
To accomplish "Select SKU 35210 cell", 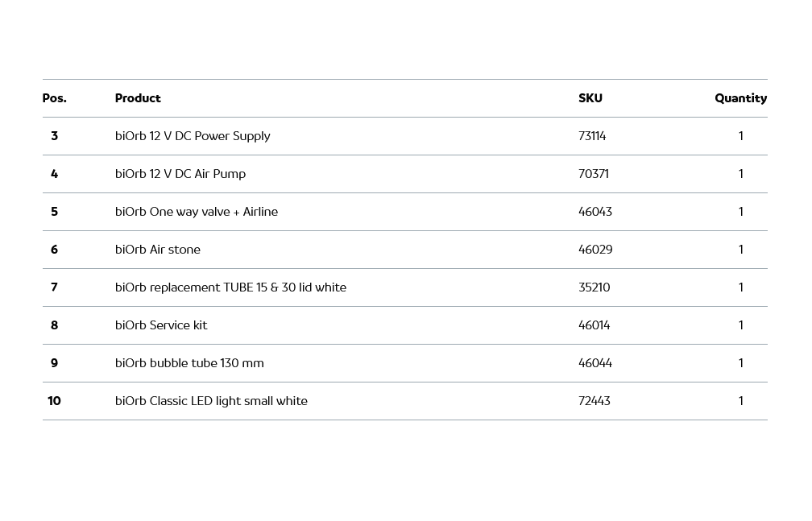I will (594, 287).
